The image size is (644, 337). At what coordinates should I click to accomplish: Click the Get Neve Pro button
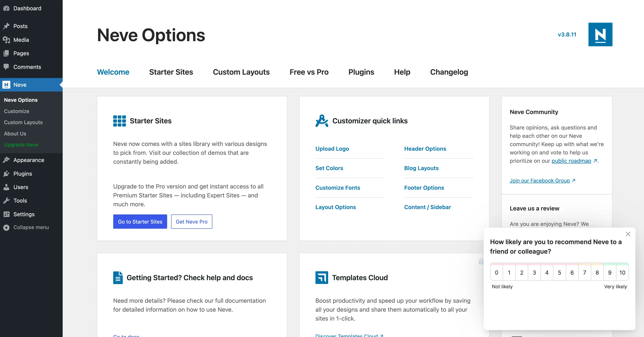tap(192, 221)
